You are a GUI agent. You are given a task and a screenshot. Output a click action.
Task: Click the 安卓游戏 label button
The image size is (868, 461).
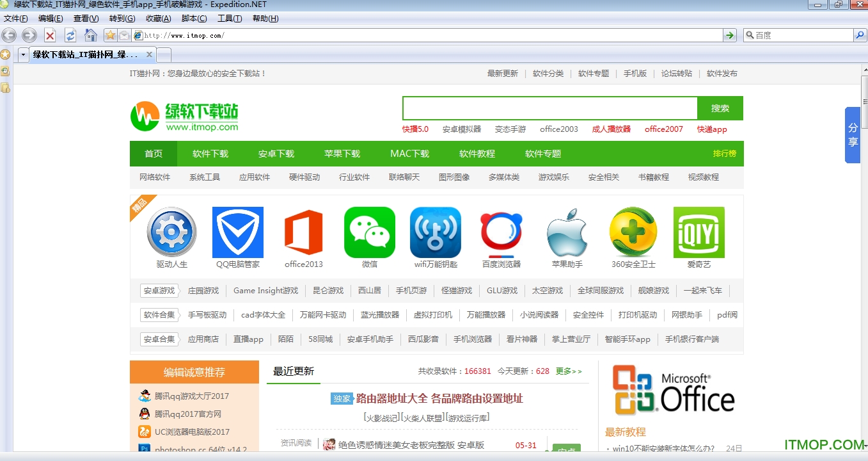[159, 291]
